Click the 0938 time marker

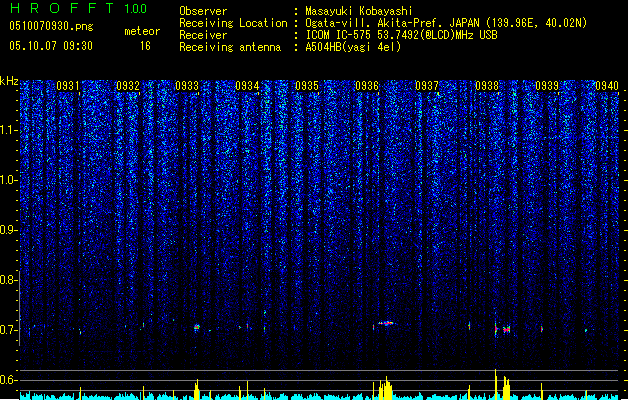click(487, 86)
